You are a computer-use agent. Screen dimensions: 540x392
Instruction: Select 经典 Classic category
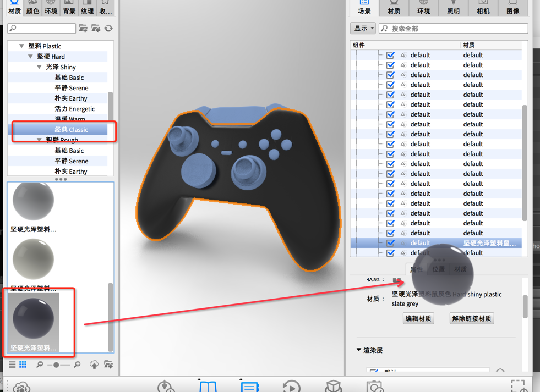tap(57, 130)
